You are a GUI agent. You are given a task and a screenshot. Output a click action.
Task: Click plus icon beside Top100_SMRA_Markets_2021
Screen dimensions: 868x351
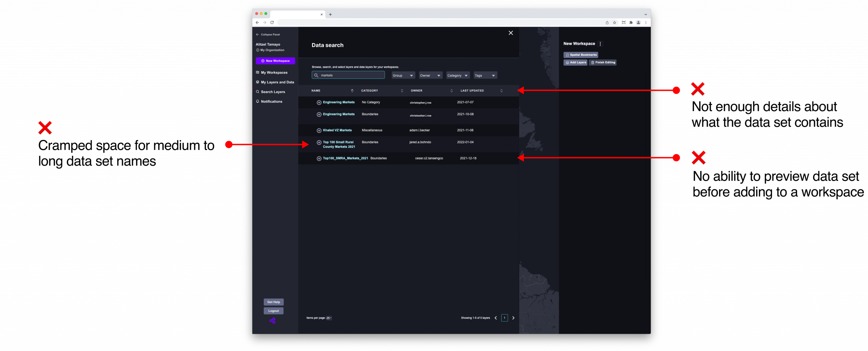pos(319,159)
